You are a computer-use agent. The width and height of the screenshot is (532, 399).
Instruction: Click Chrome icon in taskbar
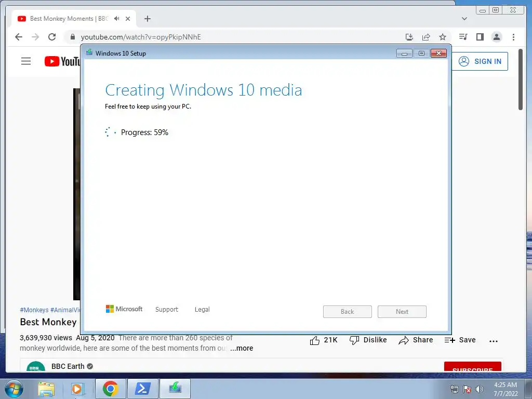[111, 389]
